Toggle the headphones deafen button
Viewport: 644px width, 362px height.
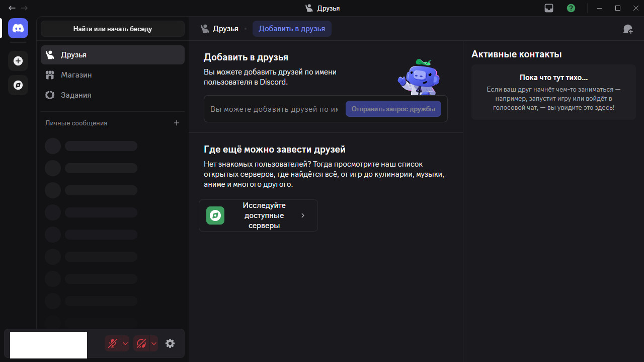(x=141, y=343)
